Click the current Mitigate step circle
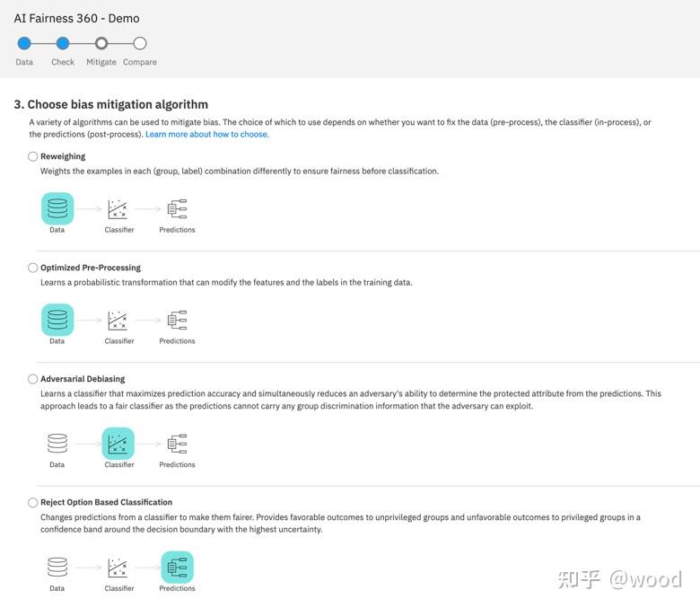This screenshot has height=608, width=700. coord(101,43)
